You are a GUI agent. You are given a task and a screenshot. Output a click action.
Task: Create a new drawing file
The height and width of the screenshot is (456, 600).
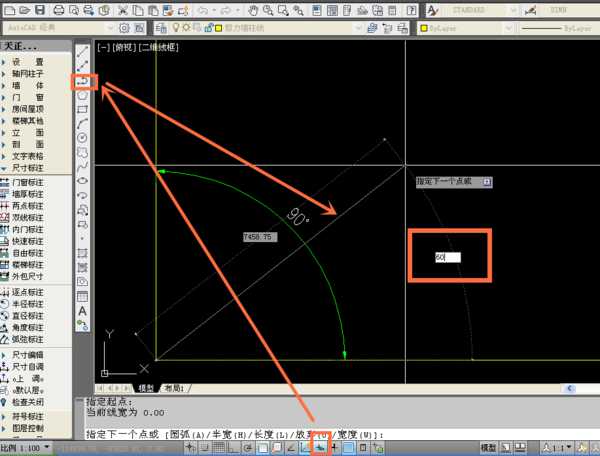(x=10, y=10)
